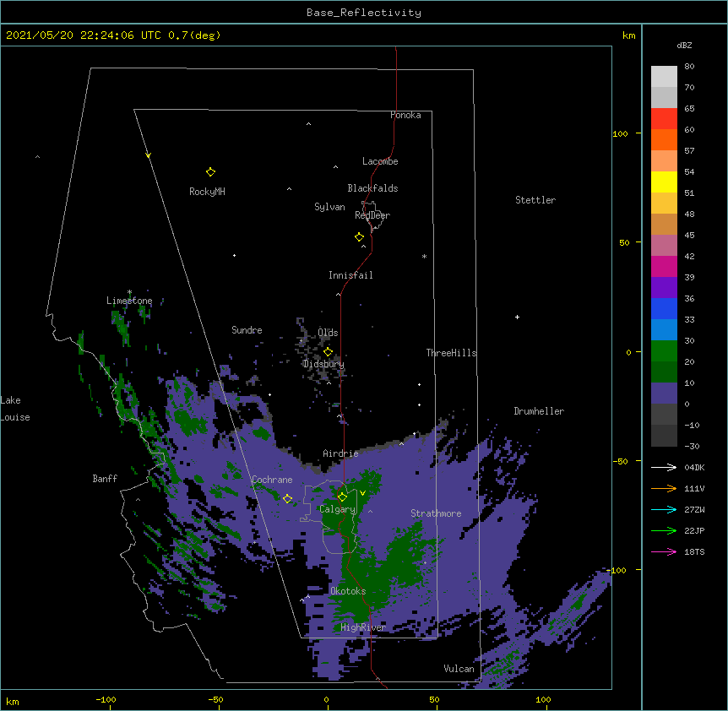Click the RockyMH label
The height and width of the screenshot is (711, 728).
[x=207, y=192]
